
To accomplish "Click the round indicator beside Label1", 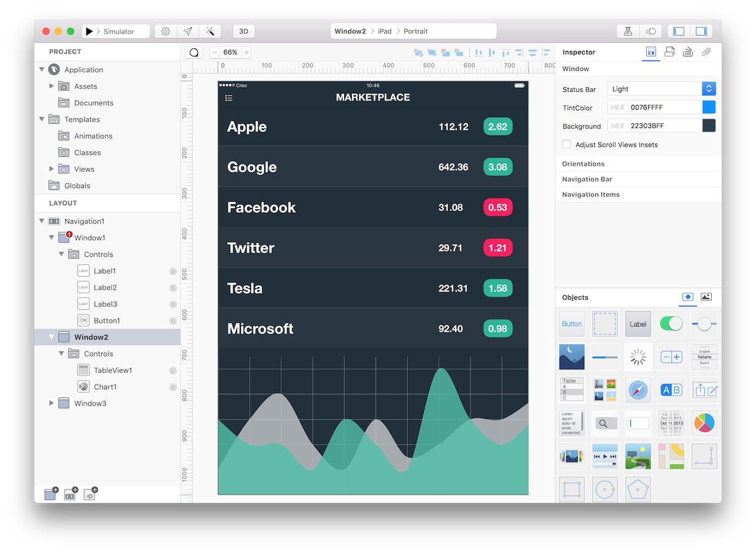I will (173, 271).
